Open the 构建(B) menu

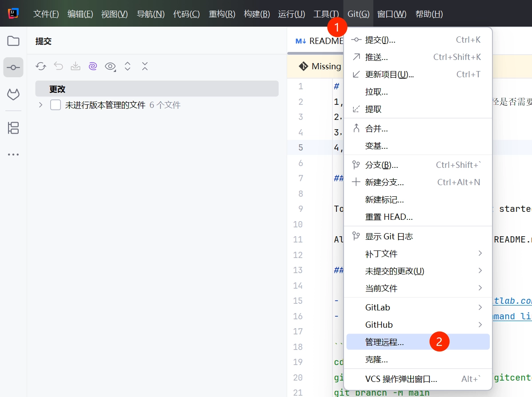pos(257,14)
